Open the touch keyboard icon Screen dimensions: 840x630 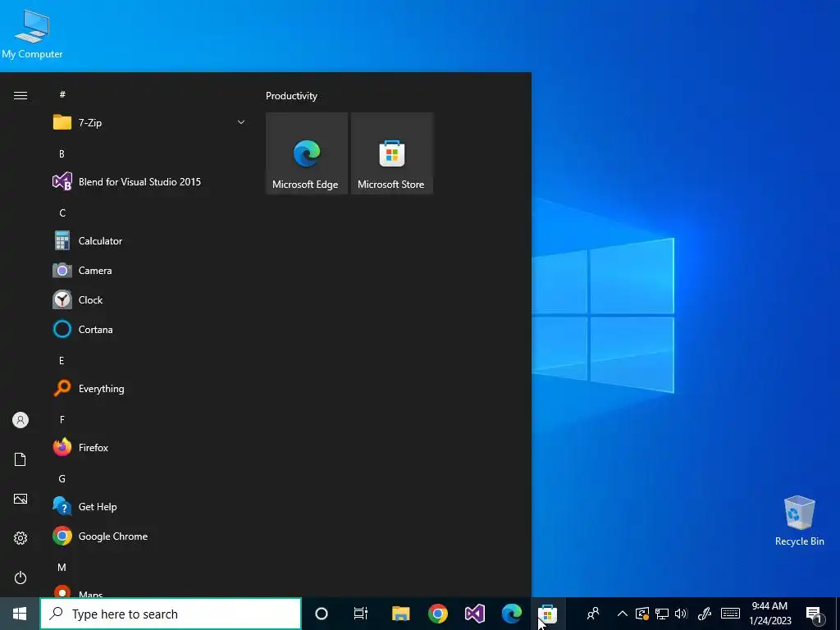point(730,614)
